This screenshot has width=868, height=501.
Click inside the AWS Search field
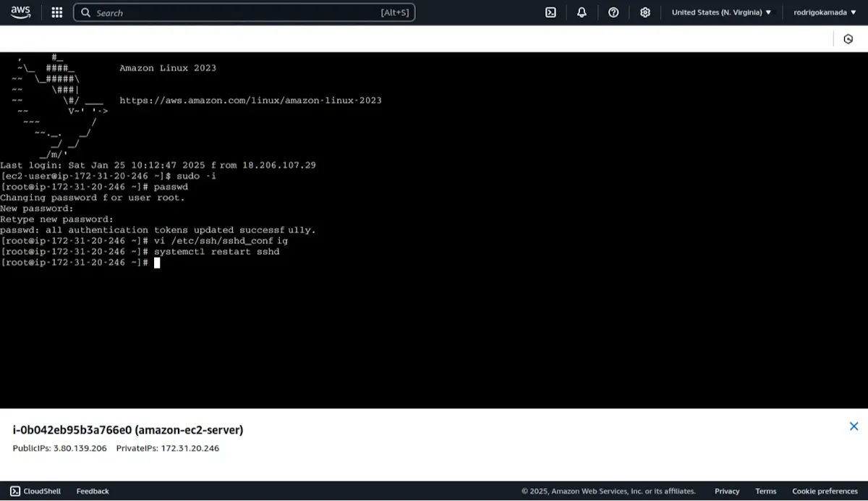(x=244, y=12)
